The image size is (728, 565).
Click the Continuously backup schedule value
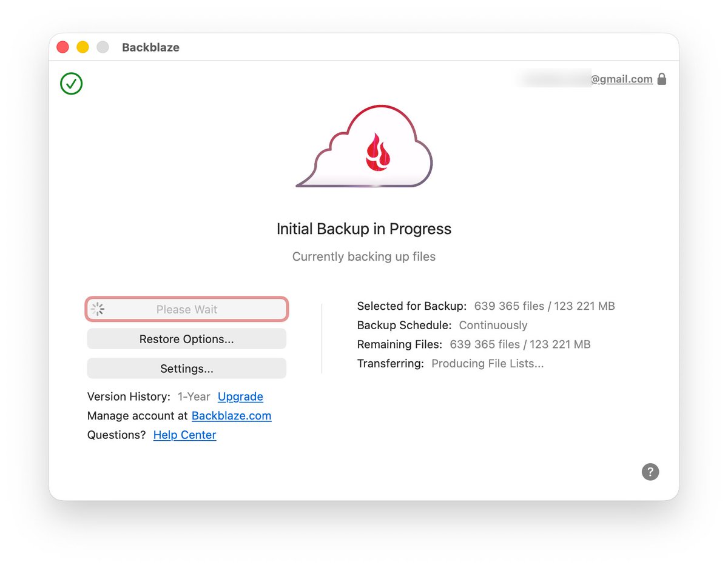click(493, 326)
